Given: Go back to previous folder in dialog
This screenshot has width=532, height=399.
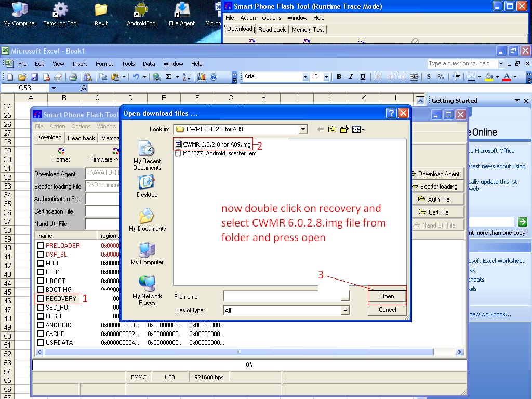Looking at the screenshot, I should [x=320, y=129].
